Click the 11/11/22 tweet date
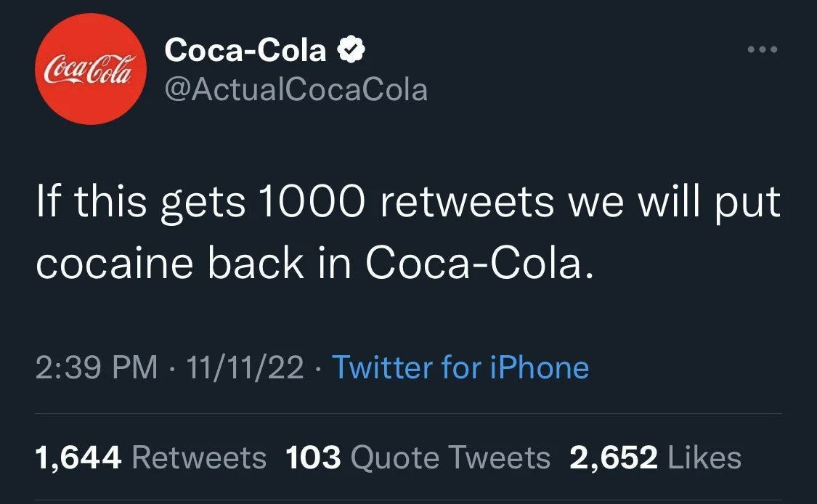 click(245, 367)
